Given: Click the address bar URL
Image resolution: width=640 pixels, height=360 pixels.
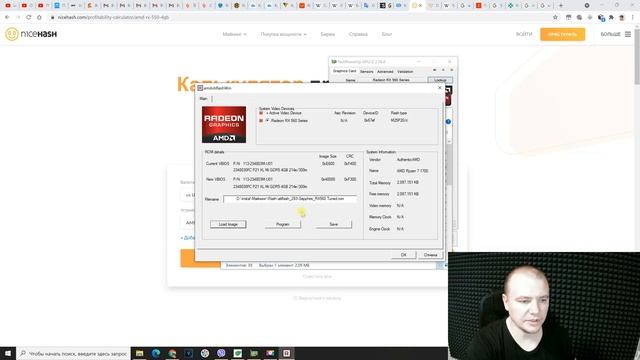Looking at the screenshot, I should click(x=113, y=17).
